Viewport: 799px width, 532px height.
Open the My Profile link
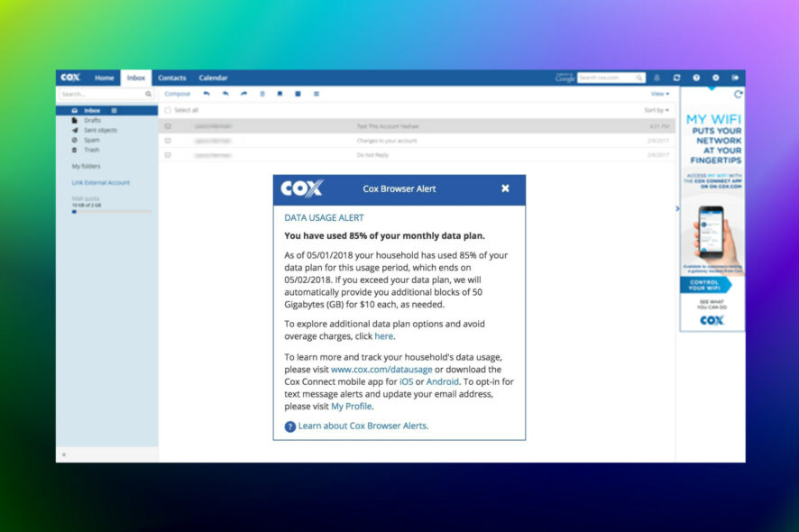tap(352, 406)
